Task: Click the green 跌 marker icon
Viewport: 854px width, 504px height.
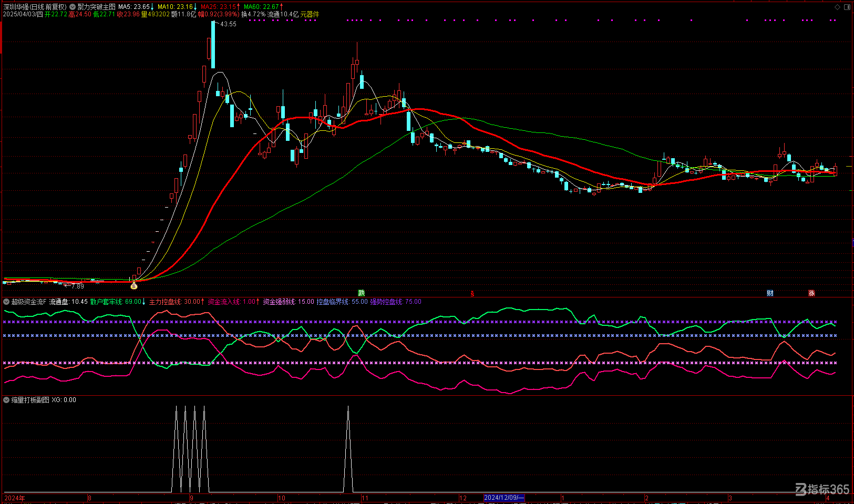Action: (x=361, y=293)
